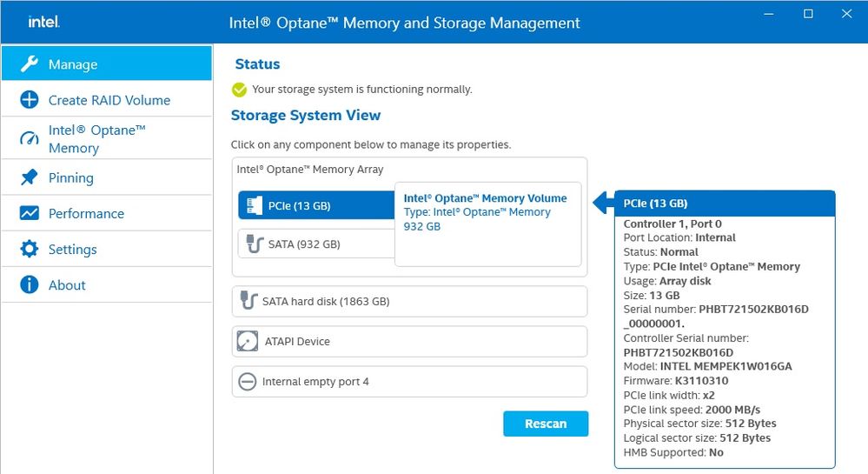Click the info icon beside About
This screenshot has height=474, width=868.
tap(30, 284)
